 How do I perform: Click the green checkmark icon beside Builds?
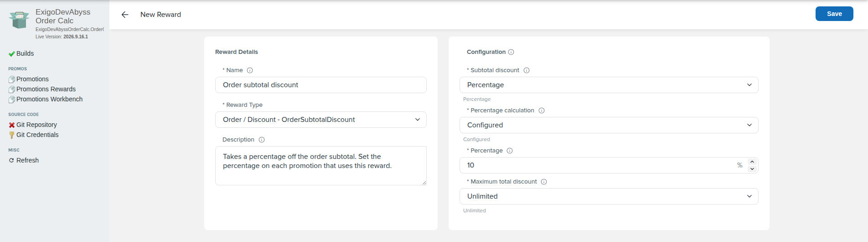(11, 54)
